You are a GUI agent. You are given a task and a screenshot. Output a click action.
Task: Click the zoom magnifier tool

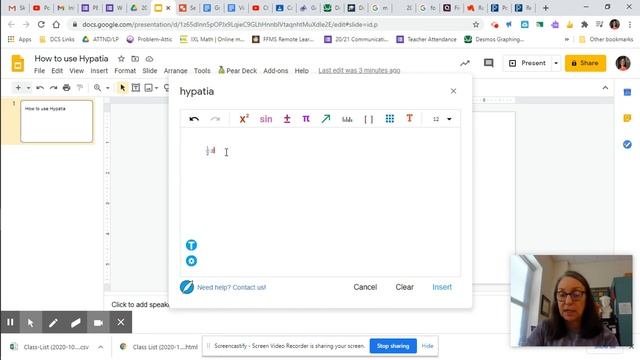click(x=97, y=88)
